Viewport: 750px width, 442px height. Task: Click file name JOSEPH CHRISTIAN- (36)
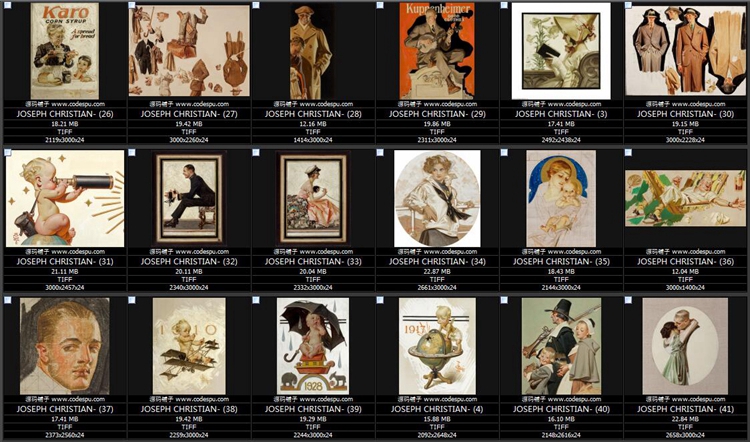coord(685,261)
